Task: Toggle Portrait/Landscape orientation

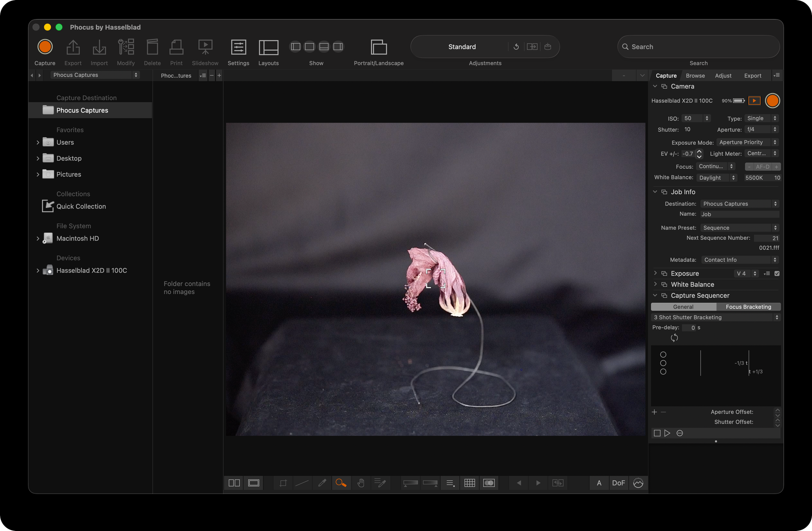Action: [378, 47]
